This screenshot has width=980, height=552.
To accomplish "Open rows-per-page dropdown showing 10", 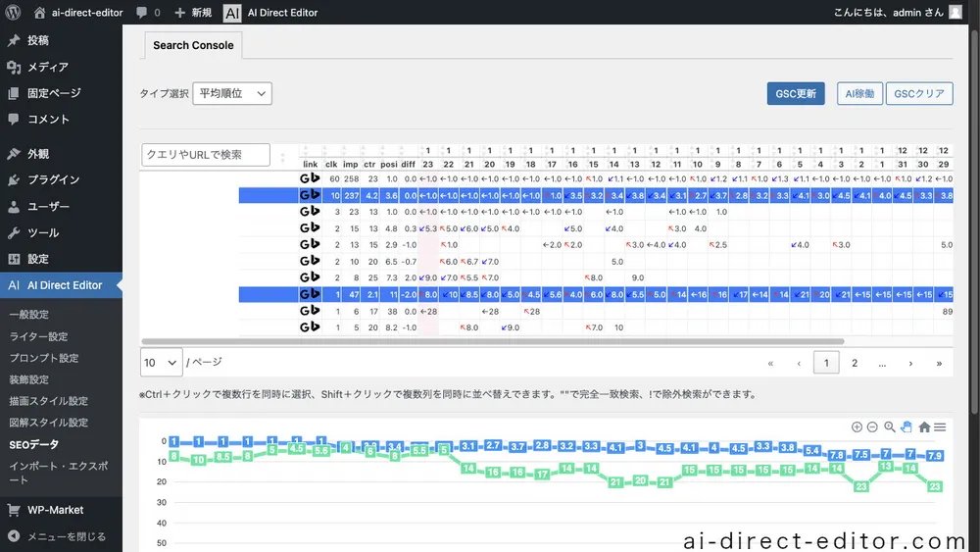I will click(x=162, y=363).
